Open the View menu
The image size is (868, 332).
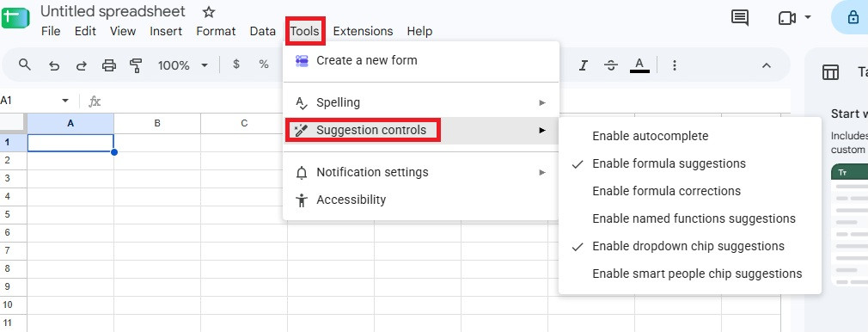123,31
